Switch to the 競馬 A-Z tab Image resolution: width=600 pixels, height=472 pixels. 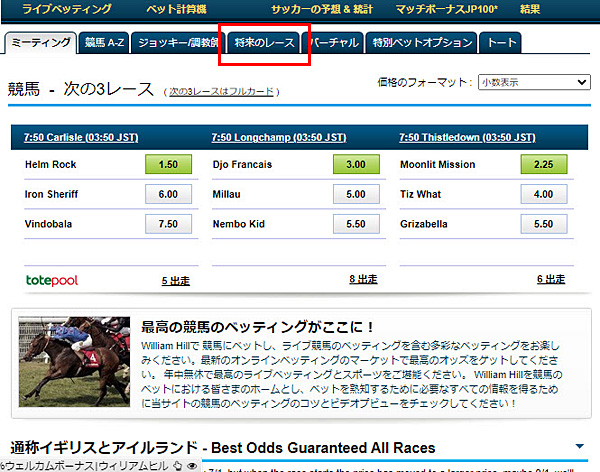coord(104,42)
